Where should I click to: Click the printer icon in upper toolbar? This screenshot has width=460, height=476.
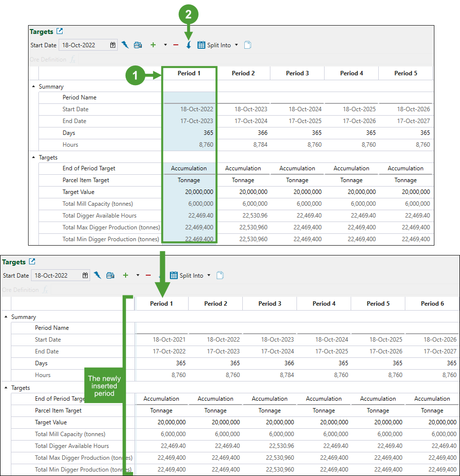coord(138,45)
